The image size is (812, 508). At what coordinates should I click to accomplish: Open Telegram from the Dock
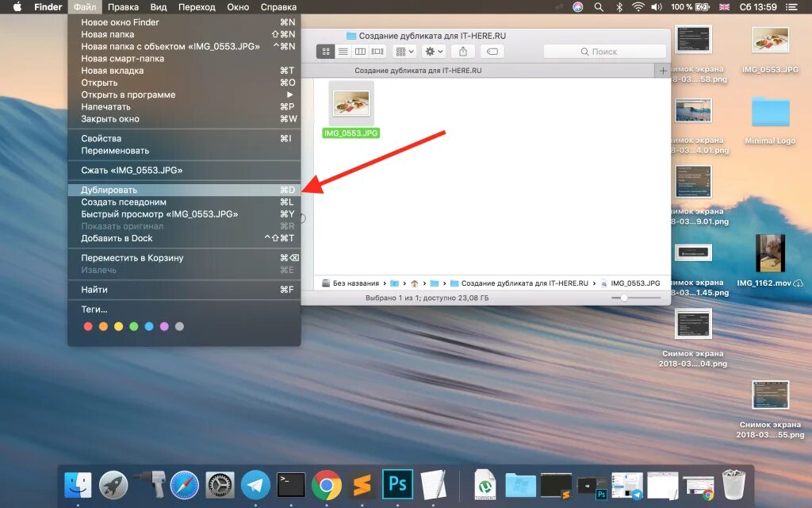pos(256,486)
